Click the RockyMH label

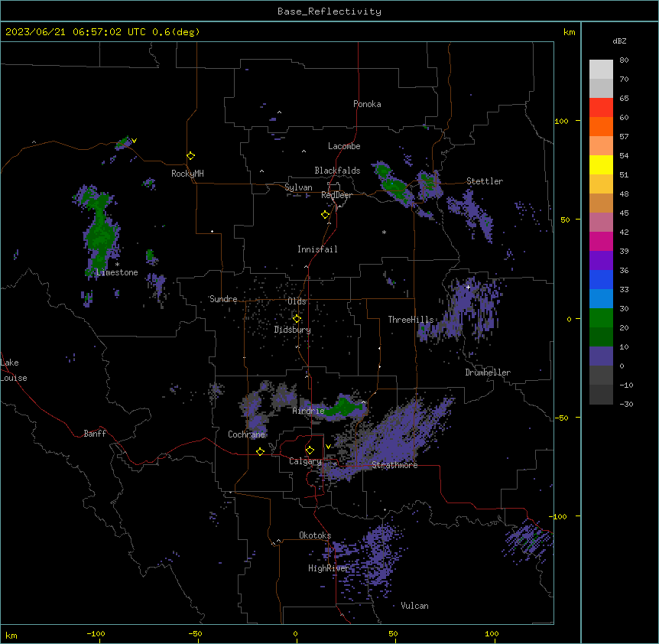[x=187, y=174]
